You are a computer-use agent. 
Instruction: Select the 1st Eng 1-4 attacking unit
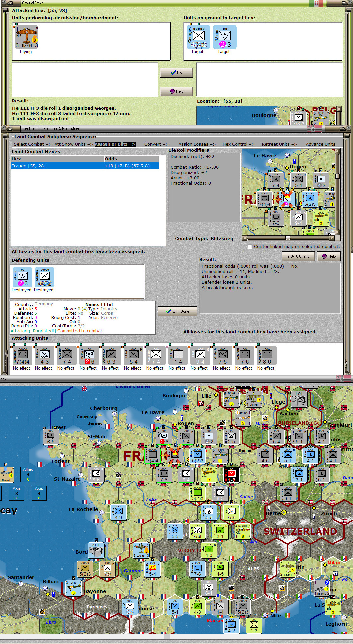coord(178,355)
